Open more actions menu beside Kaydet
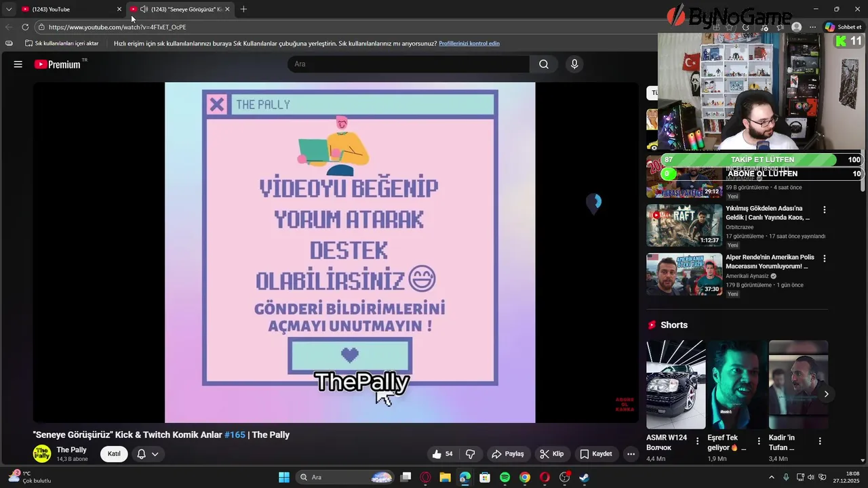 631,454
